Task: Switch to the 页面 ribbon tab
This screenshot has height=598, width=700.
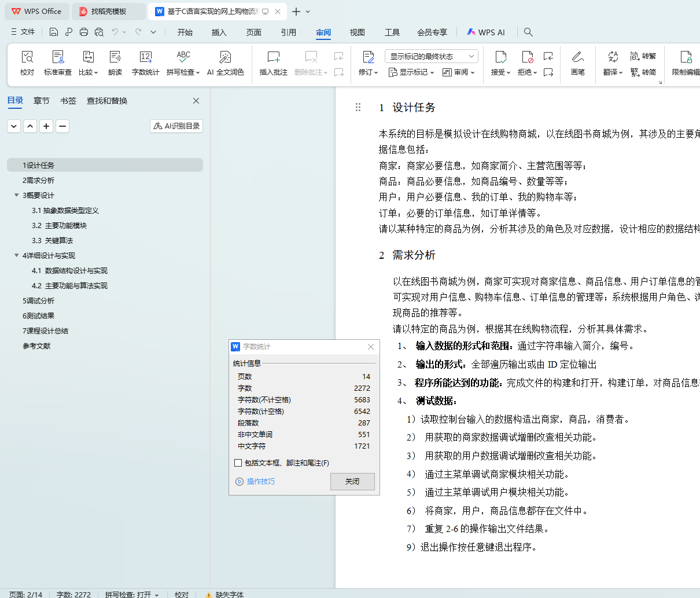Action: 254,32
